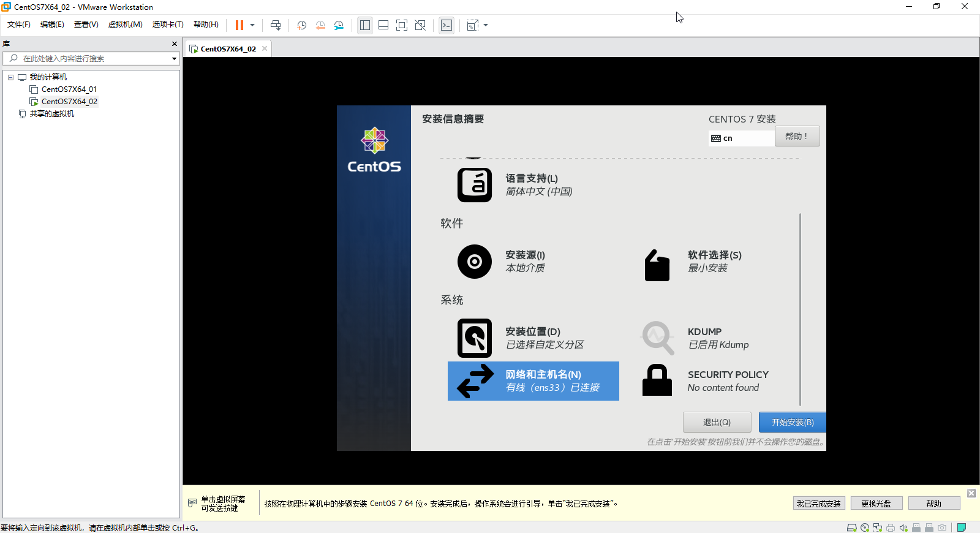Click the orange pause VM button
This screenshot has width=980, height=533.
239,25
